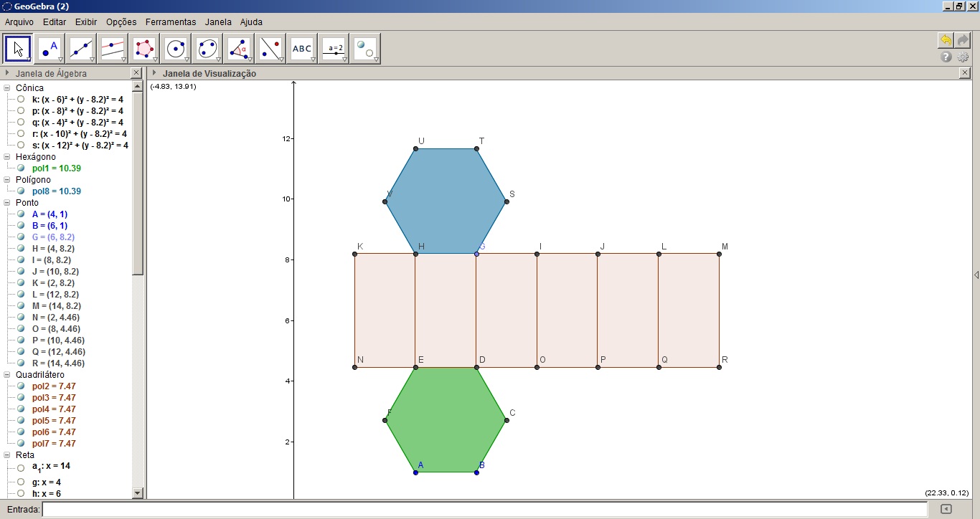Open the Help question mark icon
Viewport: 980px width, 519px height.
[946, 57]
